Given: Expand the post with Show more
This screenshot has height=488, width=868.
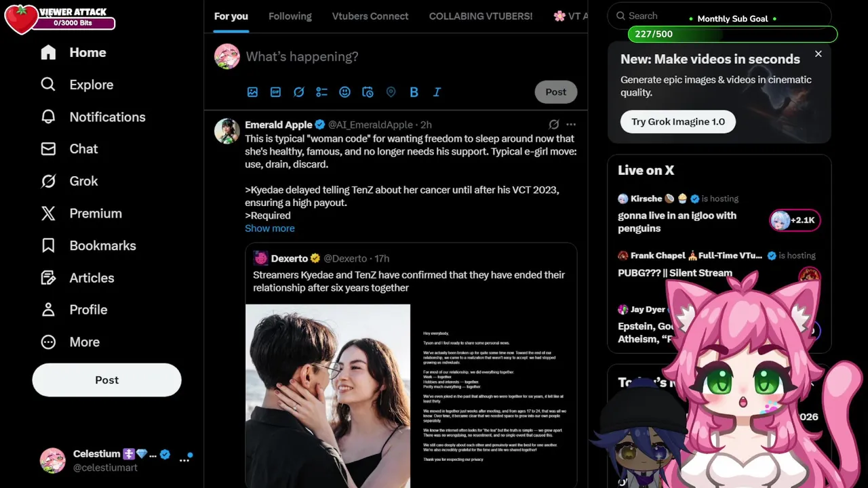Looking at the screenshot, I should (269, 228).
